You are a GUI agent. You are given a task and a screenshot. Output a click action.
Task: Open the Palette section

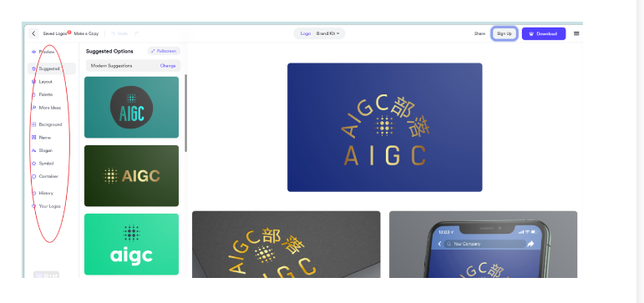(42, 94)
